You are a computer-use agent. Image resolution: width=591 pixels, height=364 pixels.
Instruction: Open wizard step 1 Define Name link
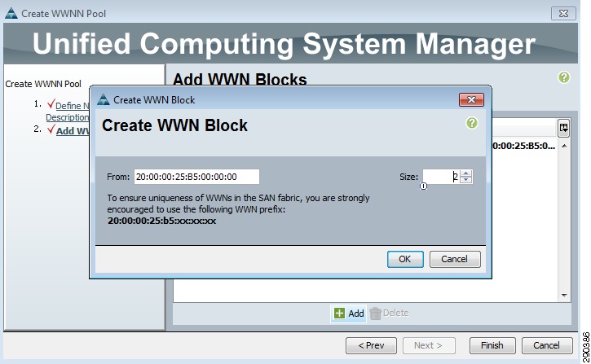pos(68,112)
